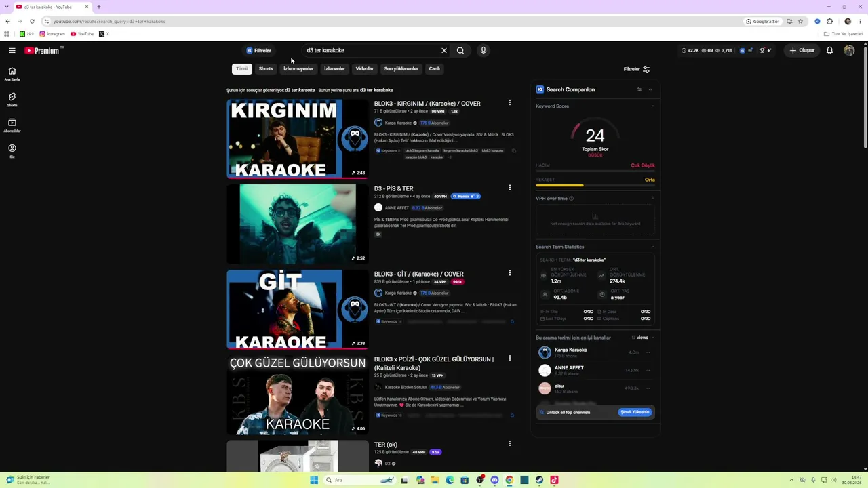
Task: Select the İzlenenler filter chip
Action: [334, 68]
